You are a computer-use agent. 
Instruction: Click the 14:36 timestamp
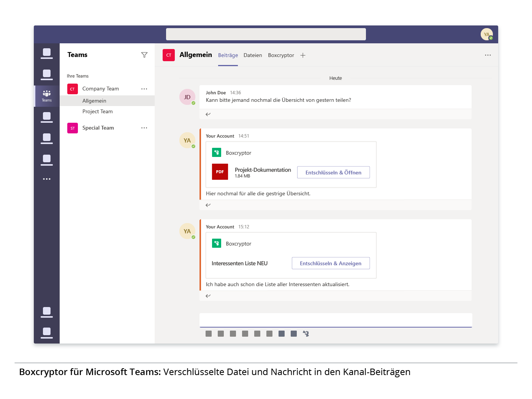coord(236,93)
